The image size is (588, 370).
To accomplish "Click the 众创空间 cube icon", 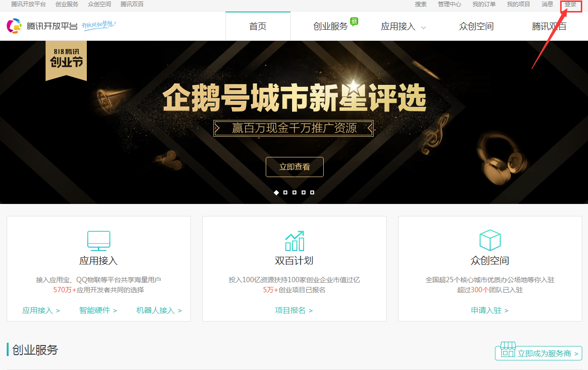I will pos(490,240).
